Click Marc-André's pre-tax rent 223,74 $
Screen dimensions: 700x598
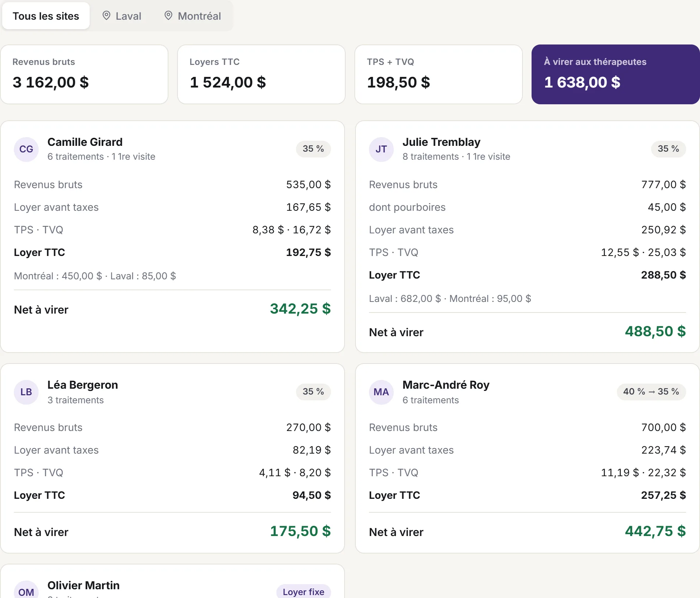coord(664,450)
